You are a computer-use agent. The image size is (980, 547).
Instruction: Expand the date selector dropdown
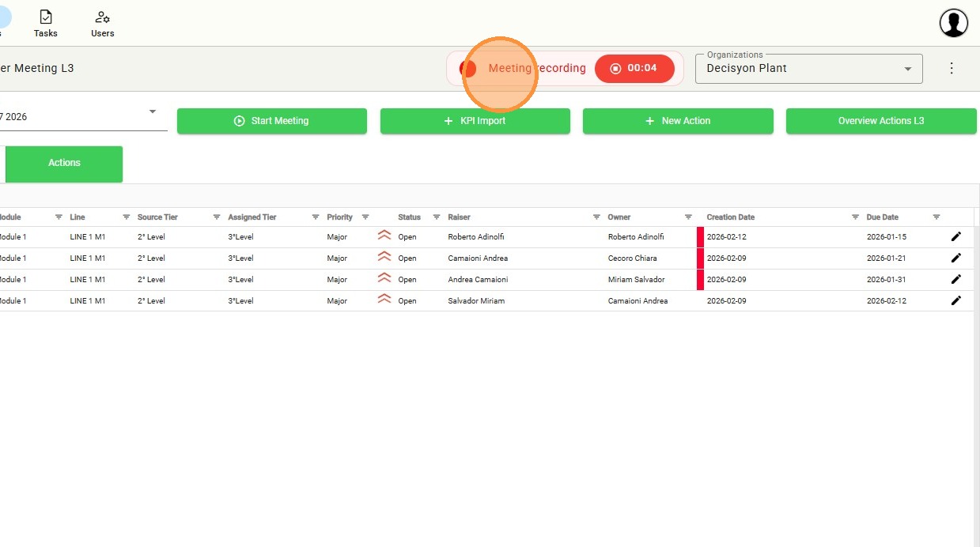153,112
